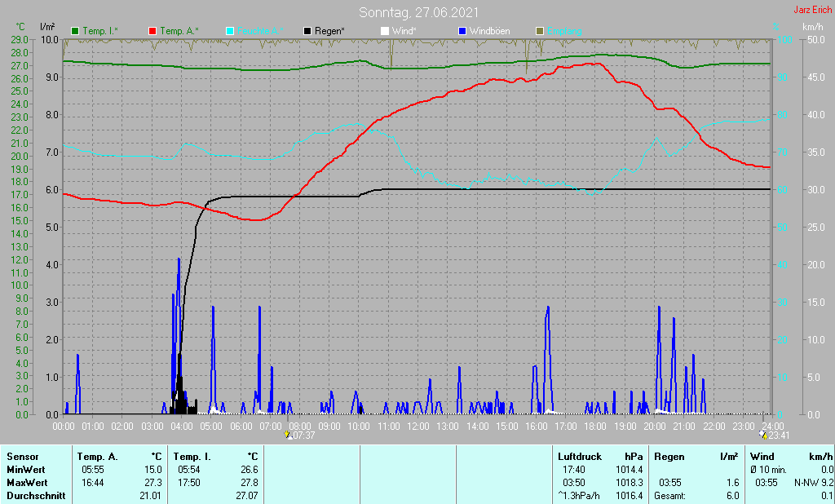Image resolution: width=835 pixels, height=504 pixels.
Task: Click the 24:00 time axis label
Action: click(772, 427)
